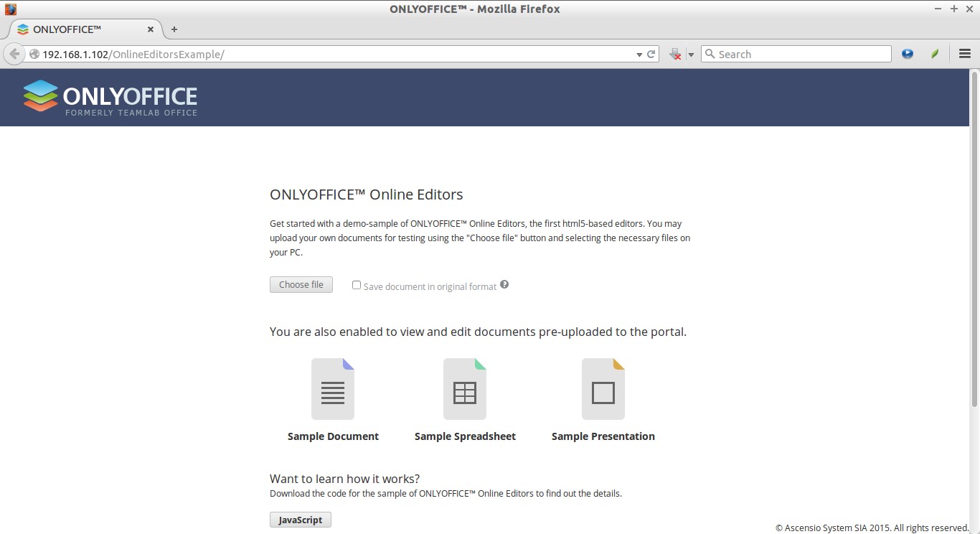This screenshot has height=534, width=980.
Task: Minimize the Firefox window
Action: click(939, 9)
